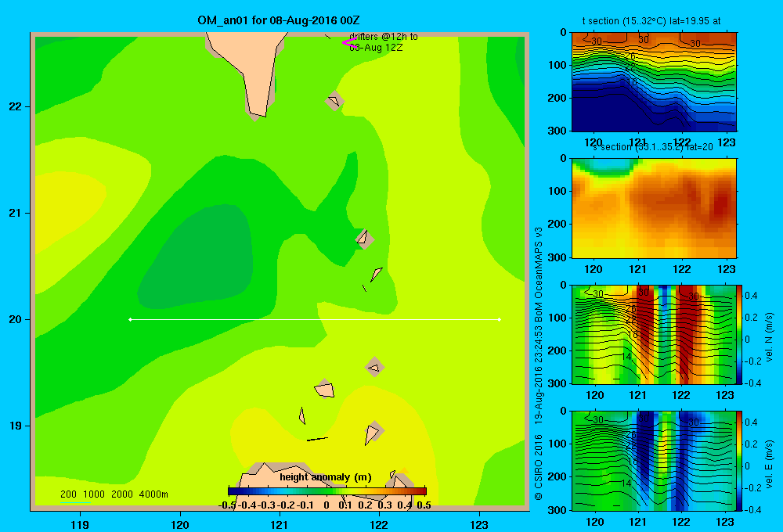Click the small island near latitude 20.7
The height and width of the screenshot is (532, 783).
[364, 238]
